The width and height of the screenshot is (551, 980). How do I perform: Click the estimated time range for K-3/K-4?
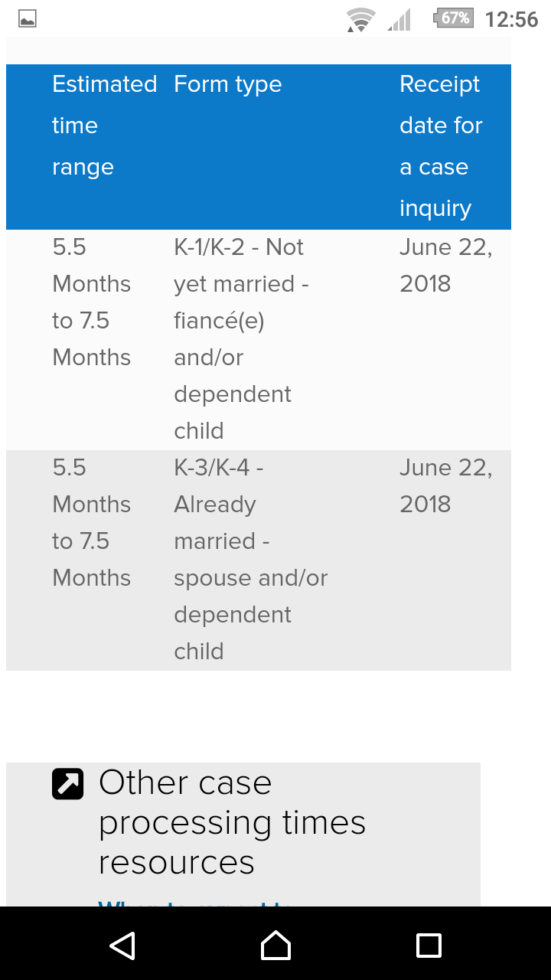point(92,523)
